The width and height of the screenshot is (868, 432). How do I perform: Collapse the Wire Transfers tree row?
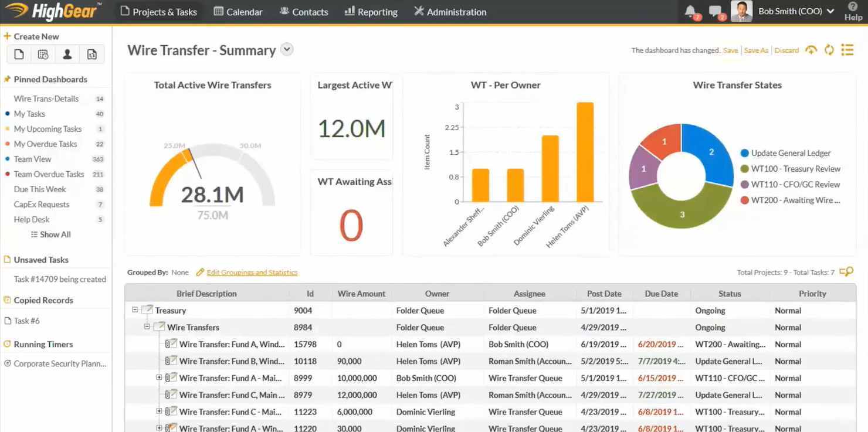click(147, 327)
